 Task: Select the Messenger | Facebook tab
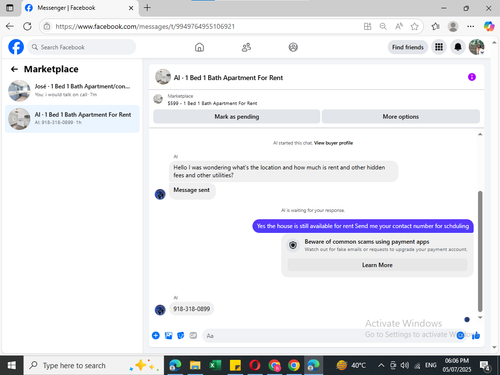click(80, 8)
